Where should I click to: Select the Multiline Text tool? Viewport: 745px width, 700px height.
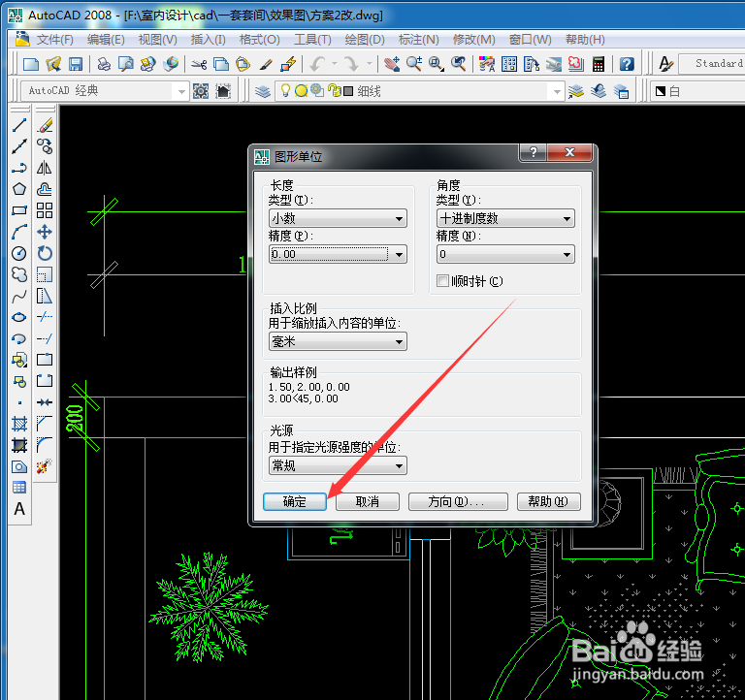pos(19,509)
